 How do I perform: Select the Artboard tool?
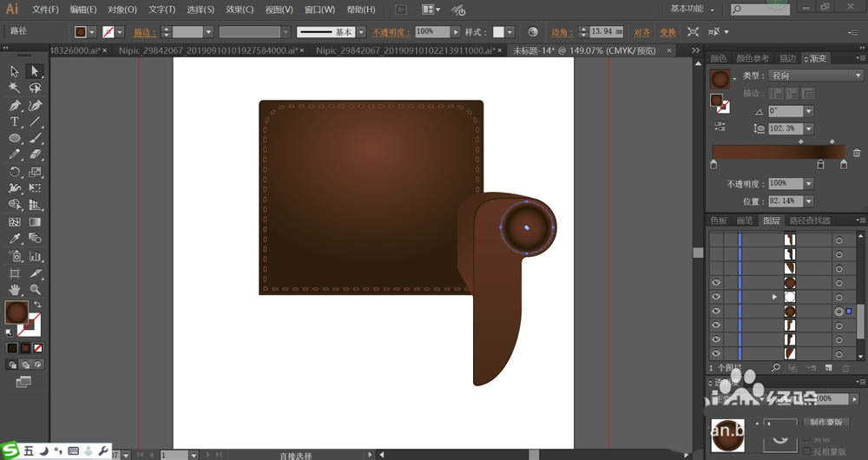coord(15,273)
